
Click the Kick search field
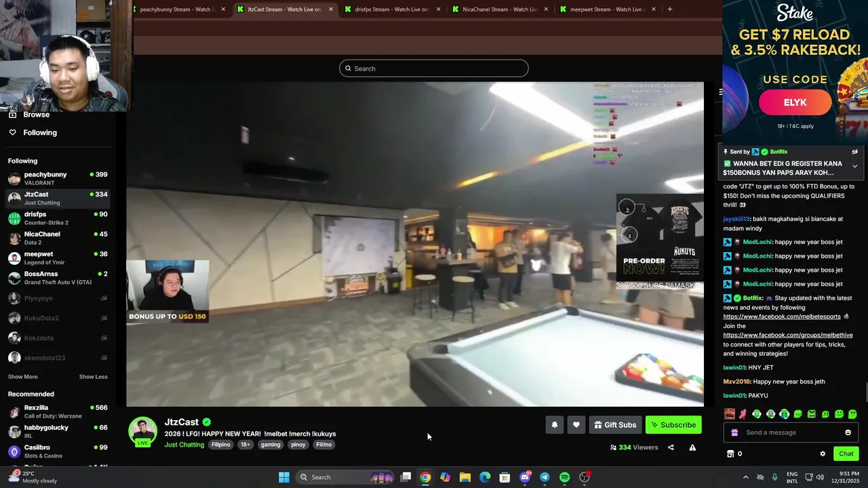click(434, 68)
